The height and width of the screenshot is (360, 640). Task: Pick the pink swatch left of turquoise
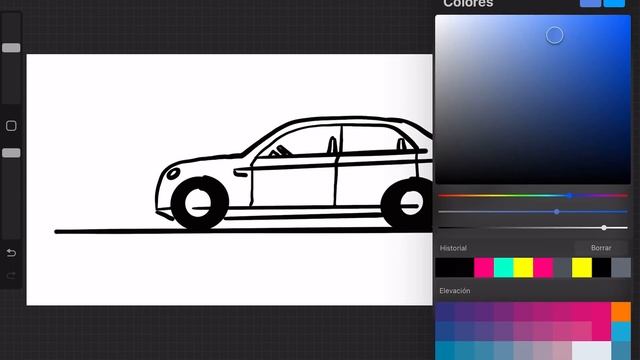point(484,268)
